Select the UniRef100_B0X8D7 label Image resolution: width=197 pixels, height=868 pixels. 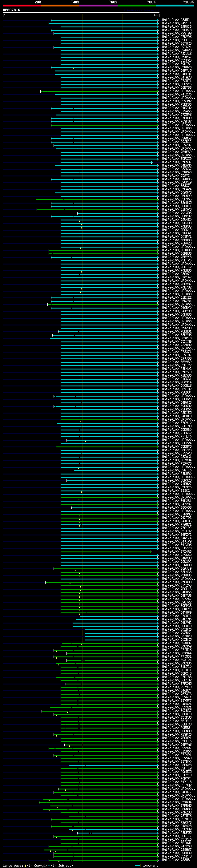pos(176,643)
